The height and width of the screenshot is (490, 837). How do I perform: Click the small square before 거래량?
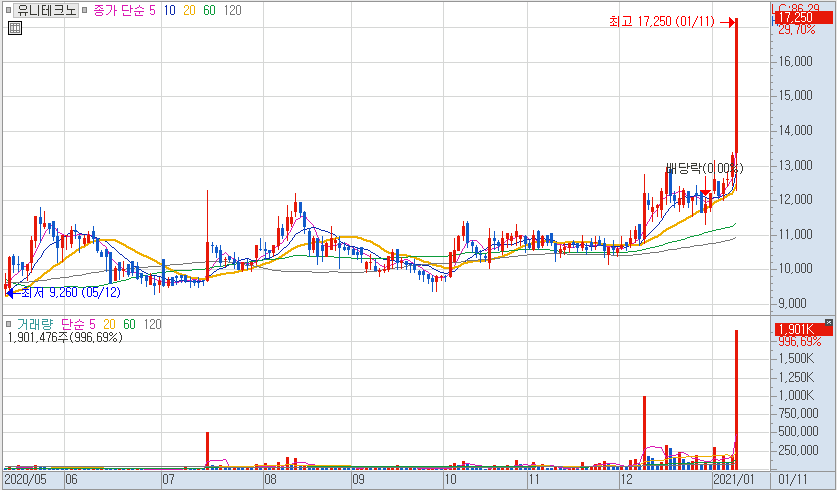(8, 324)
